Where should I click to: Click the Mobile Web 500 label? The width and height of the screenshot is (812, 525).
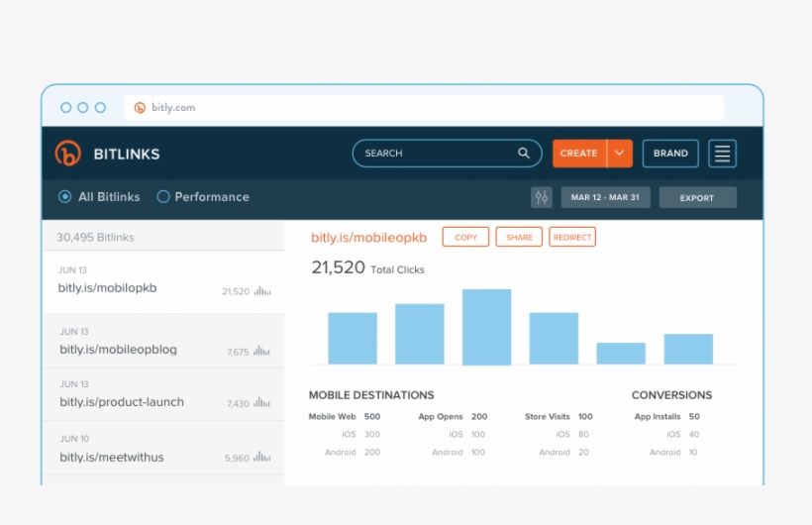[345, 417]
